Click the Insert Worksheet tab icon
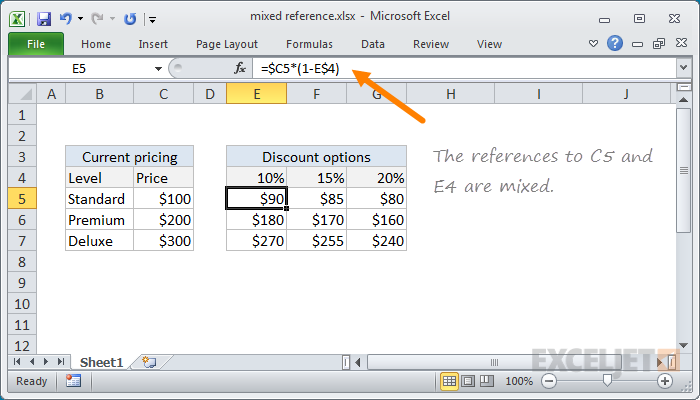Image resolution: width=700 pixels, height=400 pixels. coord(149,362)
